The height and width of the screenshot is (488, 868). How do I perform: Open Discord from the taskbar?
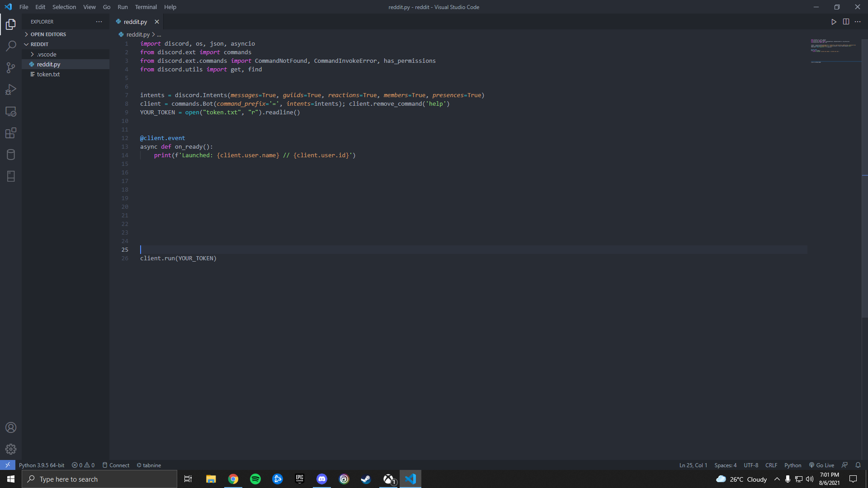pos(321,479)
